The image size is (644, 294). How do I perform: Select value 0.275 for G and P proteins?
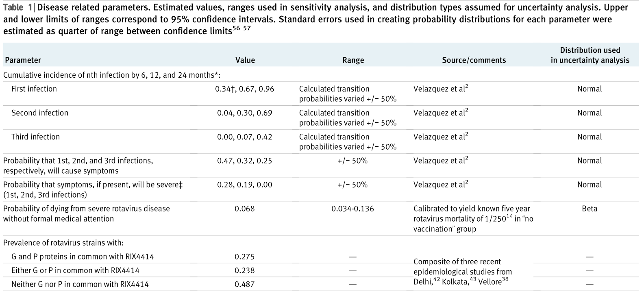pyautogui.click(x=245, y=257)
